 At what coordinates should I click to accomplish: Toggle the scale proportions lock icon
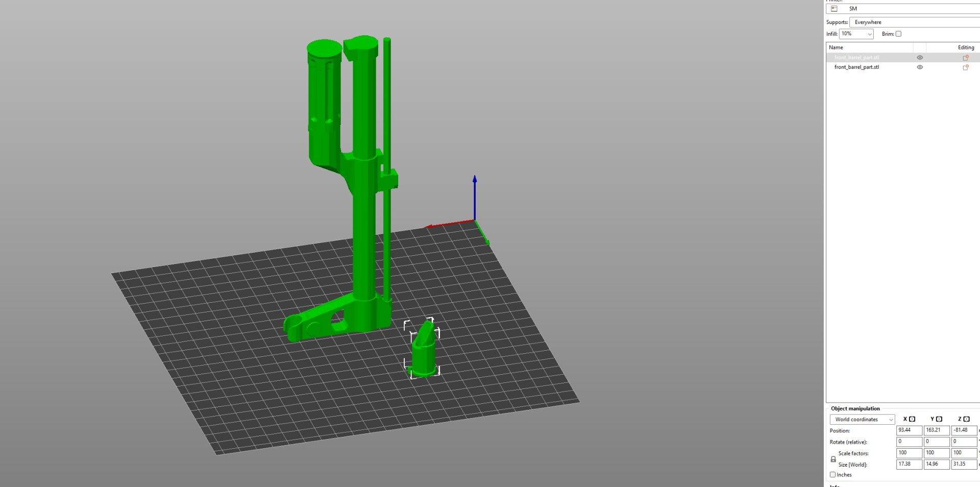coord(833,459)
